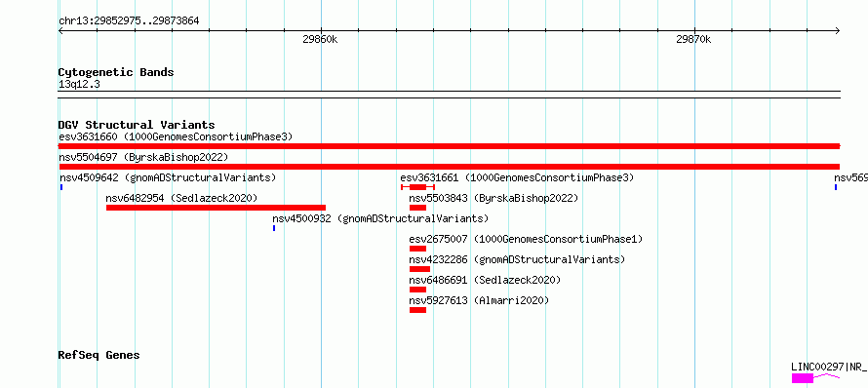Viewport: 868px width, 388px height.
Task: Open the nsv5927613 (Almarri2020) label
Action: pos(480,300)
